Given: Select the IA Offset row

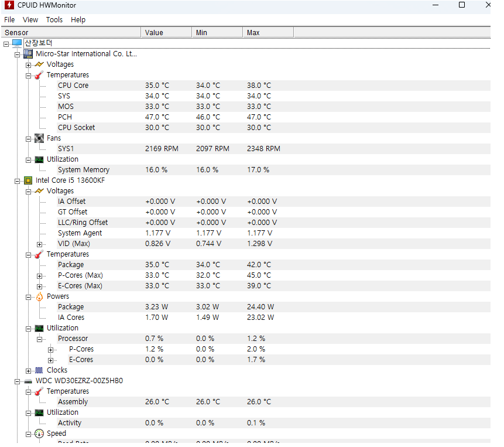Looking at the screenshot, I should 273,202.
